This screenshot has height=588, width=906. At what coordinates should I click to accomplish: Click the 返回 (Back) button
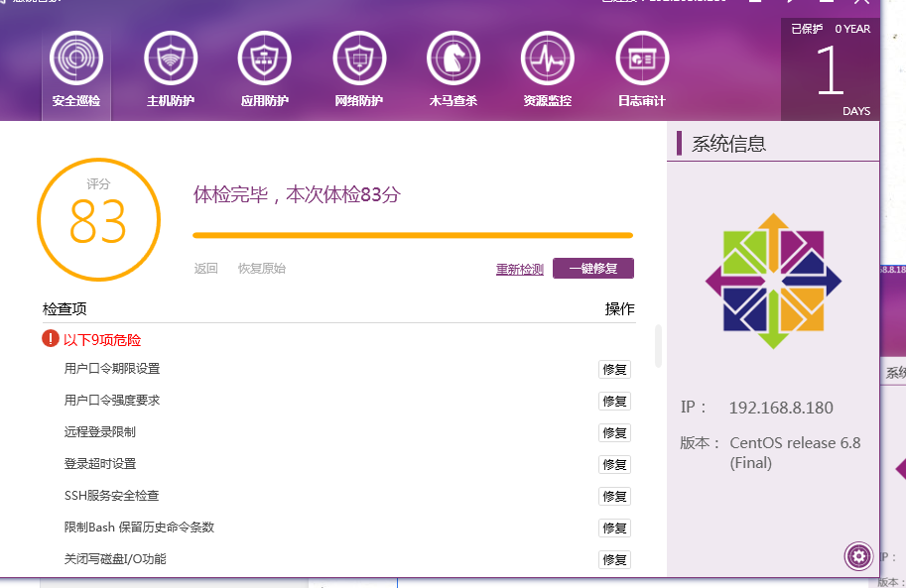click(x=204, y=268)
